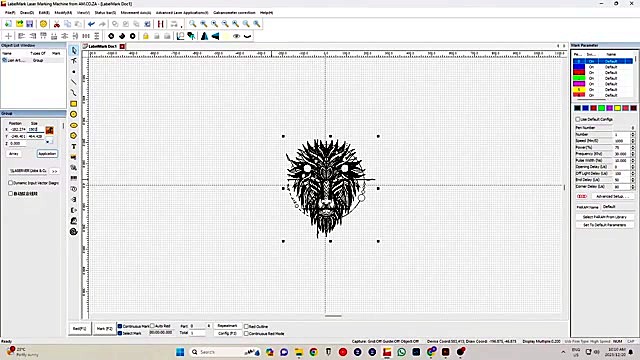Open the Draw menu
The image size is (640, 360).
click(27, 13)
